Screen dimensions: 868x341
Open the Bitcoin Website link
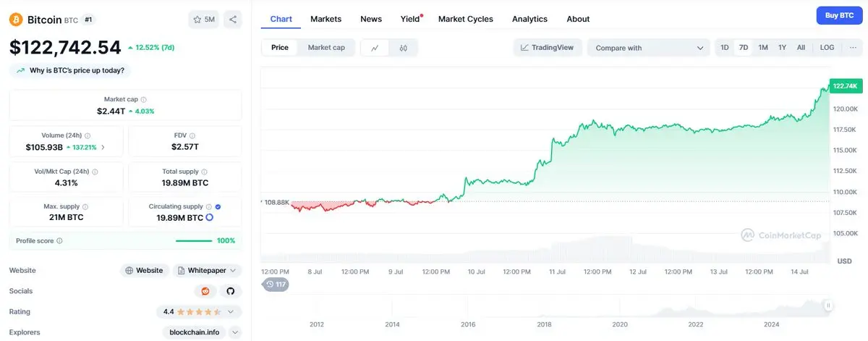click(145, 270)
